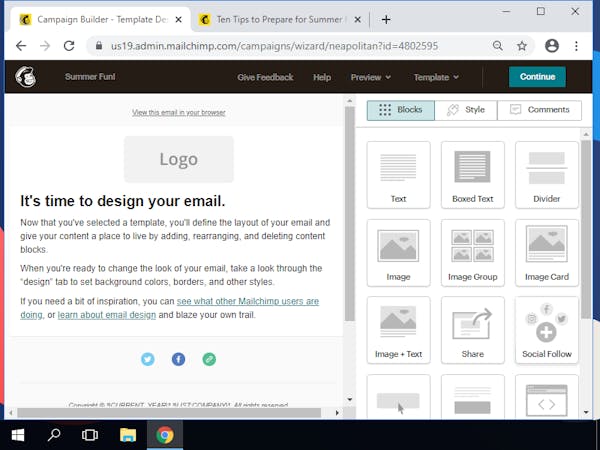Click the Twitter icon in email footer
Image resolution: width=600 pixels, height=450 pixels.
148,359
